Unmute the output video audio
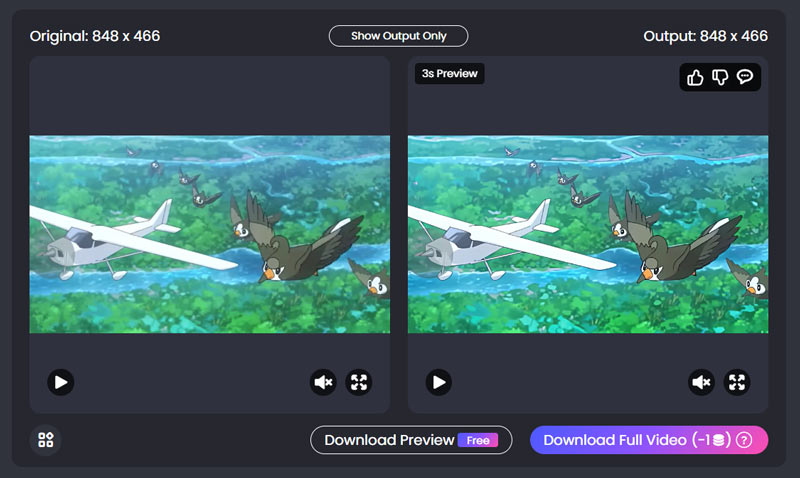Image resolution: width=800 pixels, height=478 pixels. 702,382
